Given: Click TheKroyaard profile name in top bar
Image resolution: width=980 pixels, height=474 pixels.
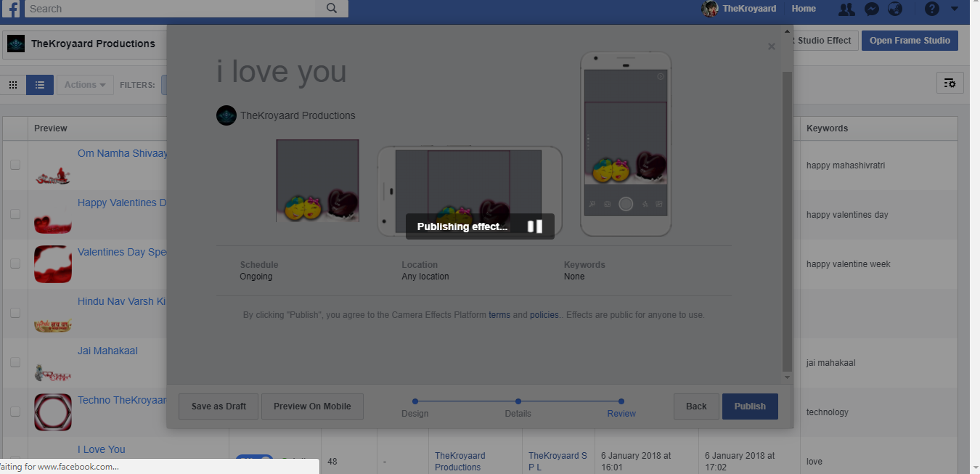Looking at the screenshot, I should pos(749,9).
